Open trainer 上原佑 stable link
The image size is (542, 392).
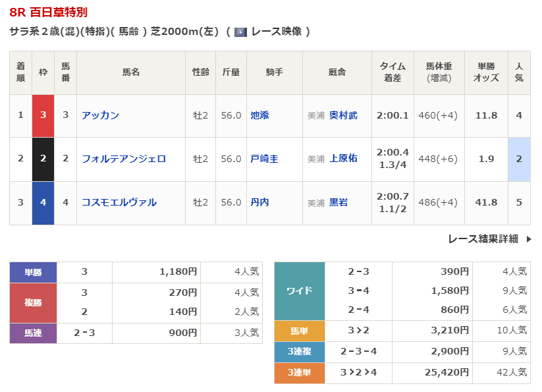[343, 159]
